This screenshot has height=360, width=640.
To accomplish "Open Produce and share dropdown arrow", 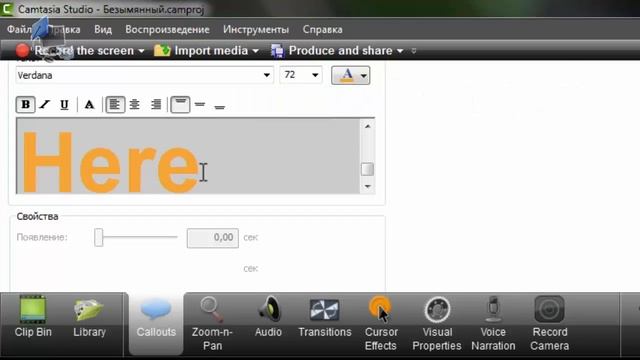I will tap(400, 51).
